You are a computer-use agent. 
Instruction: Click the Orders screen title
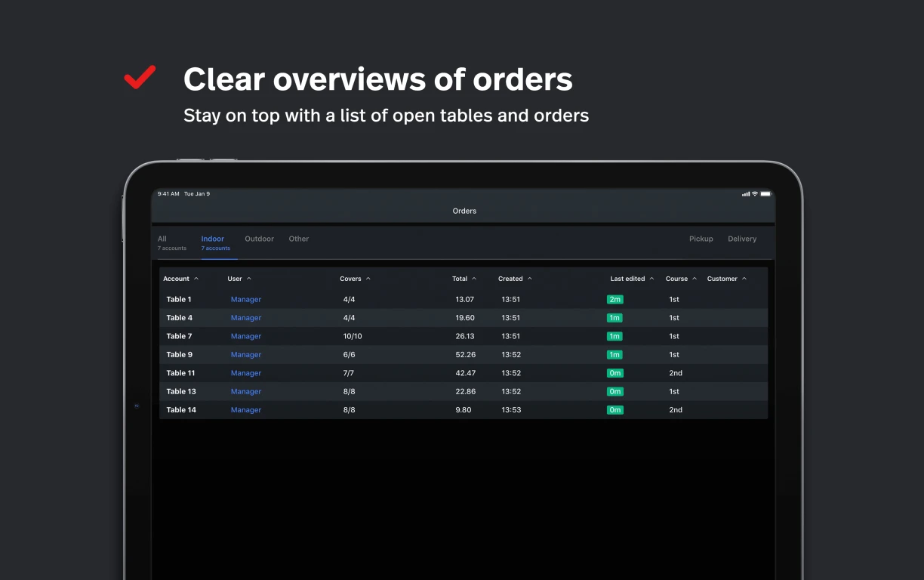click(464, 211)
